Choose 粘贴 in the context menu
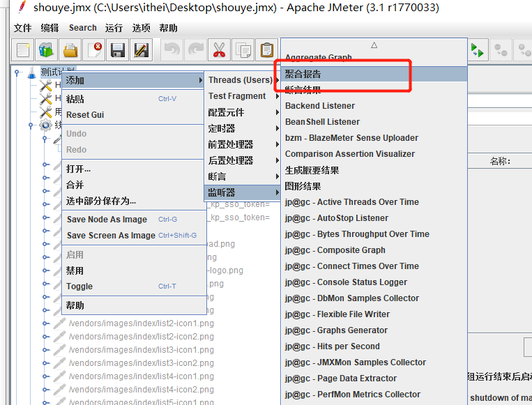 pyautogui.click(x=134, y=99)
